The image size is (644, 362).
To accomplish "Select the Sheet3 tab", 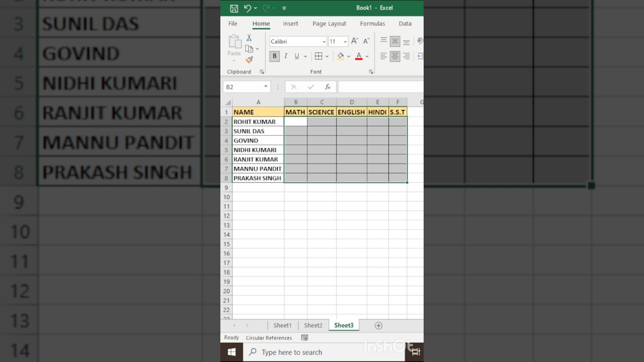I will (x=344, y=325).
